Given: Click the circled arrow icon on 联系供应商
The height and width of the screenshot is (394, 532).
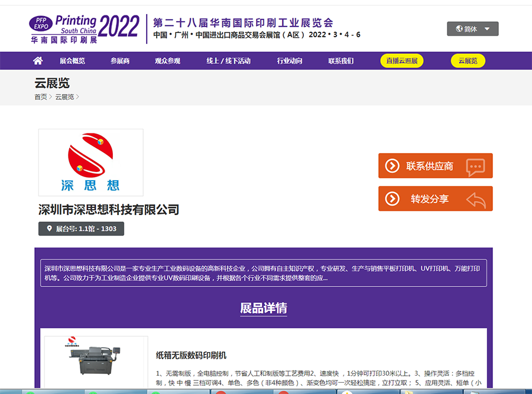Looking at the screenshot, I should coord(392,166).
